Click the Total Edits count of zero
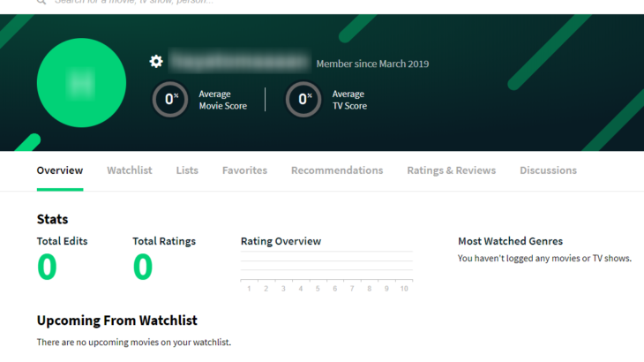This screenshot has height=362, width=644. coord(47,268)
